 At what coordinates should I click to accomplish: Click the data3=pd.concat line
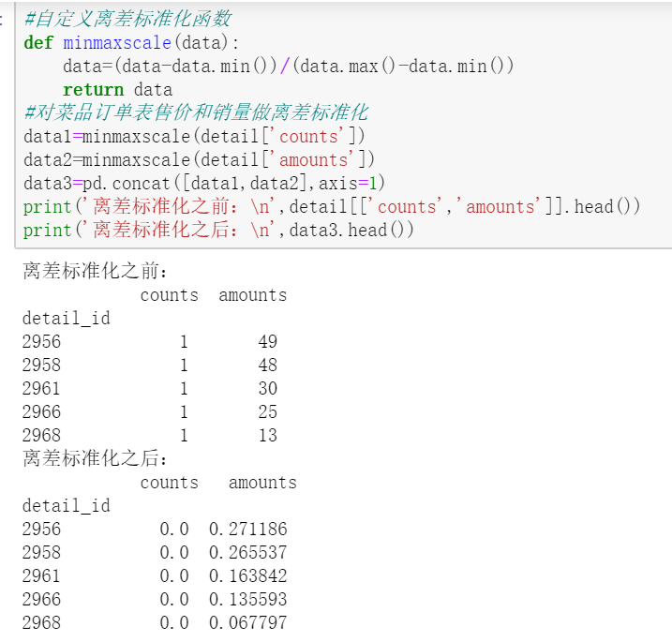pos(204,184)
